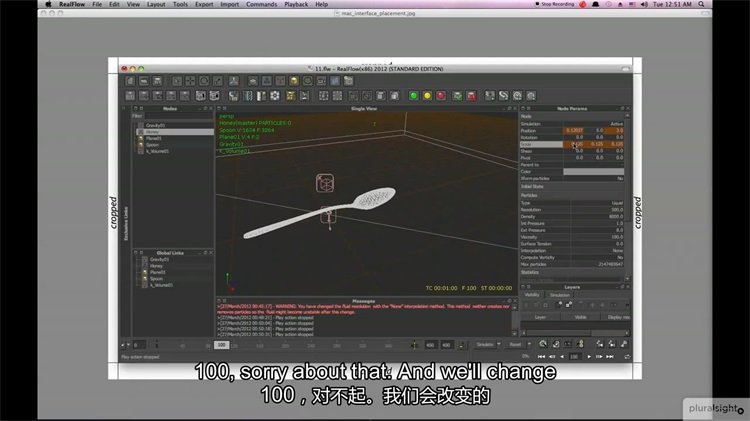The height and width of the screenshot is (421, 750).
Task: Select Spoon in the Global Links panel
Action: click(x=156, y=278)
